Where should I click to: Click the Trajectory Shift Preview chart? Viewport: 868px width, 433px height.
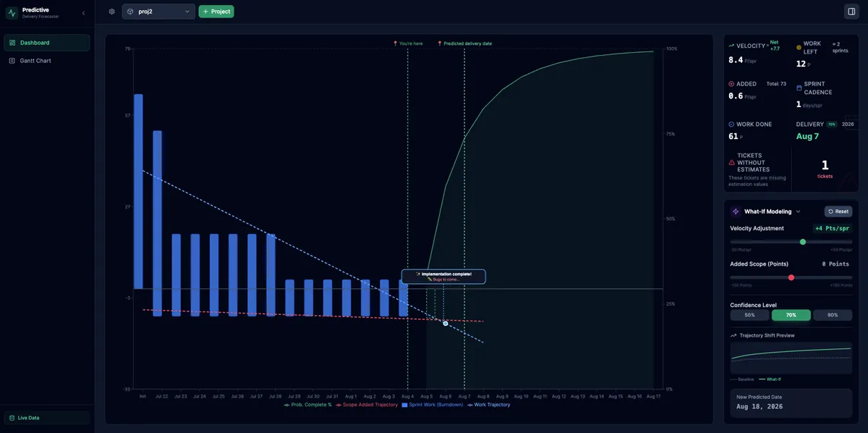(x=791, y=358)
